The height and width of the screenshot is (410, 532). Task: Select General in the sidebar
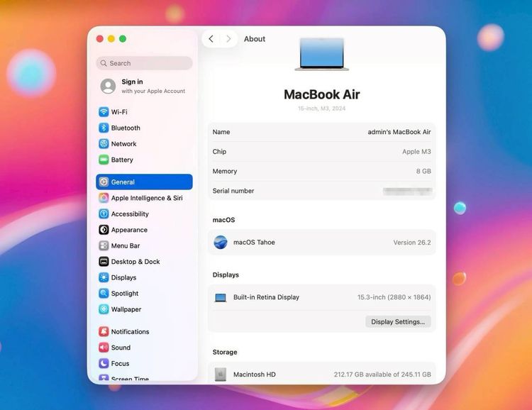(x=144, y=182)
